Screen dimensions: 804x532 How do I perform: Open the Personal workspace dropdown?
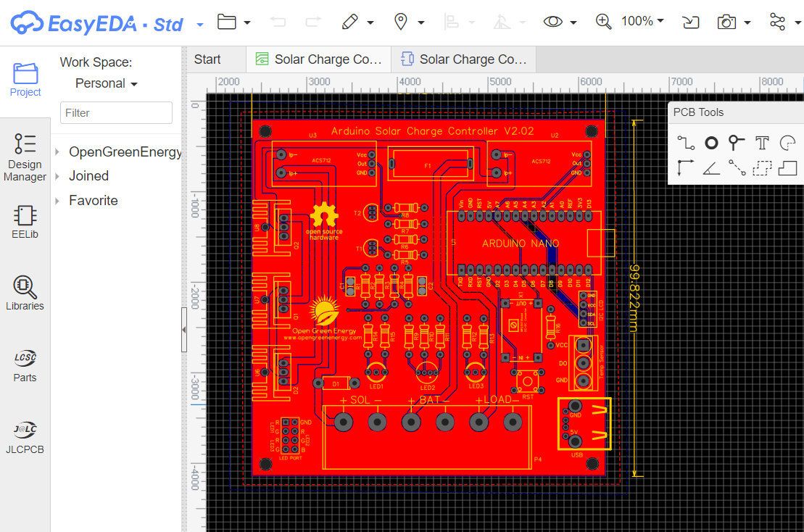[x=105, y=83]
